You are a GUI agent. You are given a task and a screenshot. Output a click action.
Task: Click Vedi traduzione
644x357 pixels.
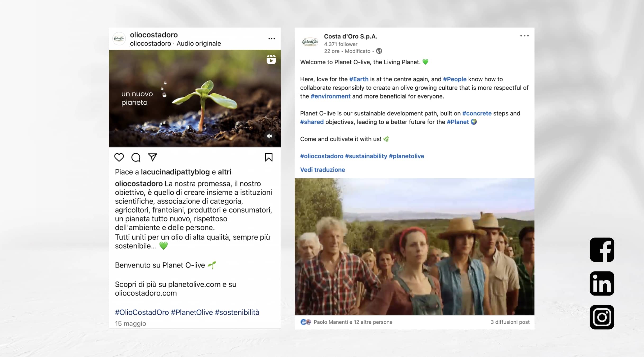[x=323, y=170]
